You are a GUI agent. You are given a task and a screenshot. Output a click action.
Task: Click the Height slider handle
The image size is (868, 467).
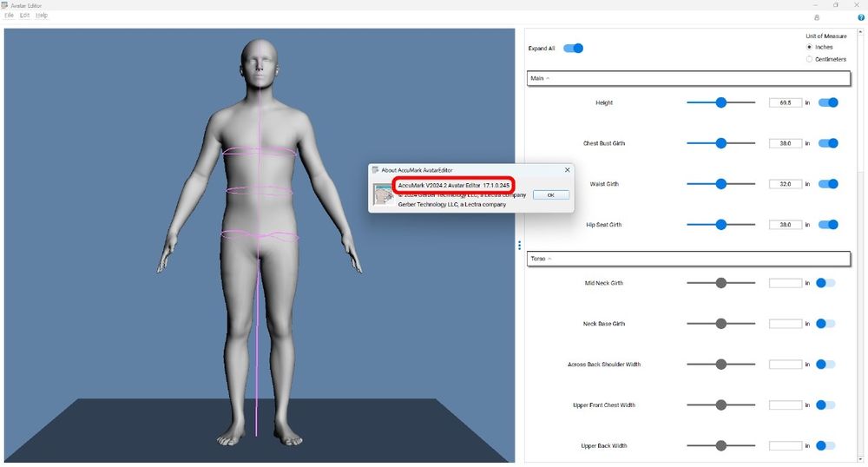coord(720,102)
